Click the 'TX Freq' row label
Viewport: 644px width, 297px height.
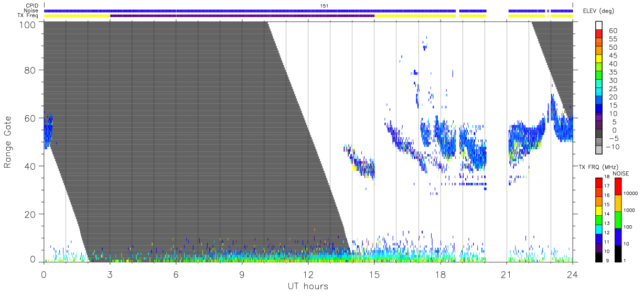(x=27, y=15)
